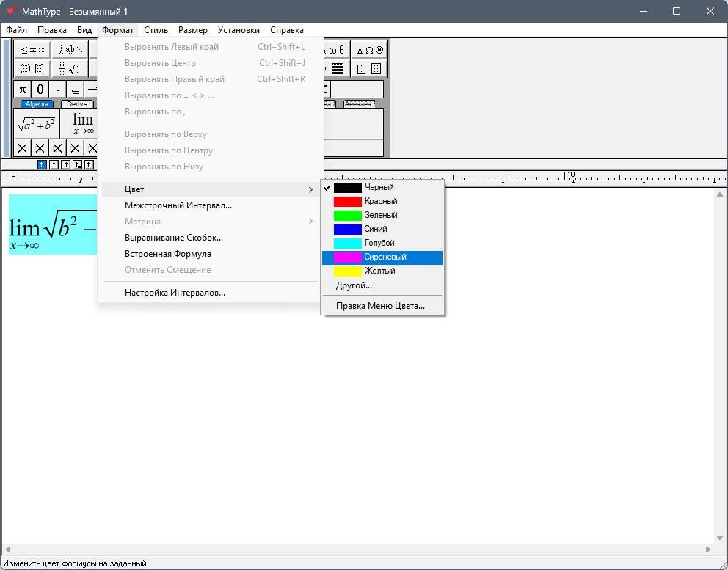Open Правка Меню Цвета... dialog
This screenshot has height=570, width=728.
pos(382,306)
